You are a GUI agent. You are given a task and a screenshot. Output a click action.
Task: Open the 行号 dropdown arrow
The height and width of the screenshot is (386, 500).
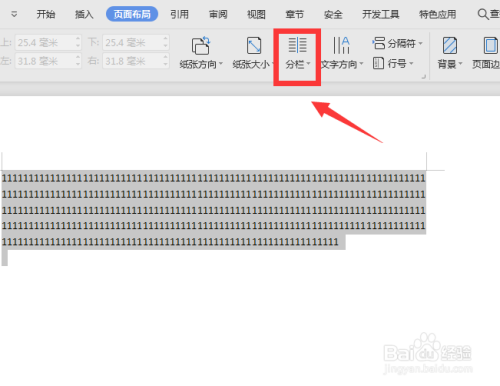coord(411,63)
